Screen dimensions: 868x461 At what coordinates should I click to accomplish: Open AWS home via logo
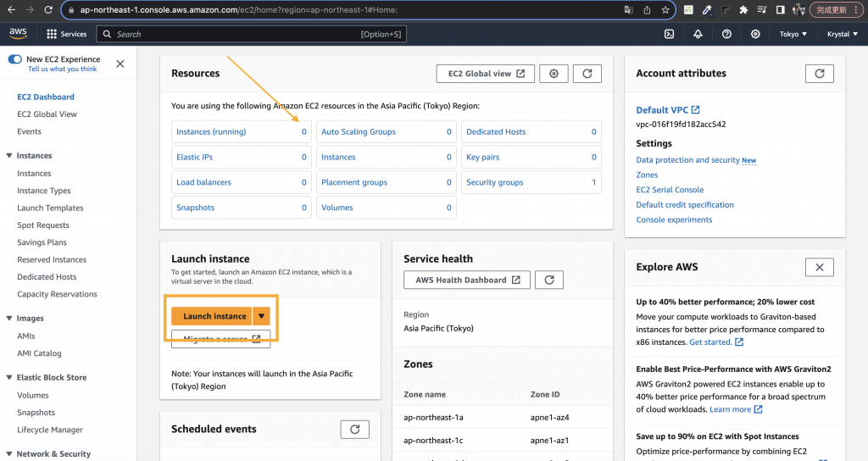(19, 33)
